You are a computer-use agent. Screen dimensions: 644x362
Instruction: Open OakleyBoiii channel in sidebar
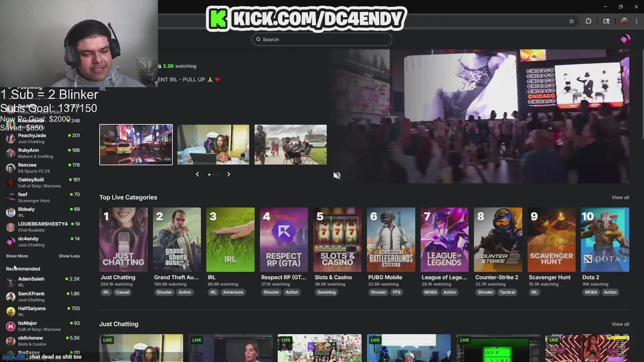pyautogui.click(x=43, y=183)
